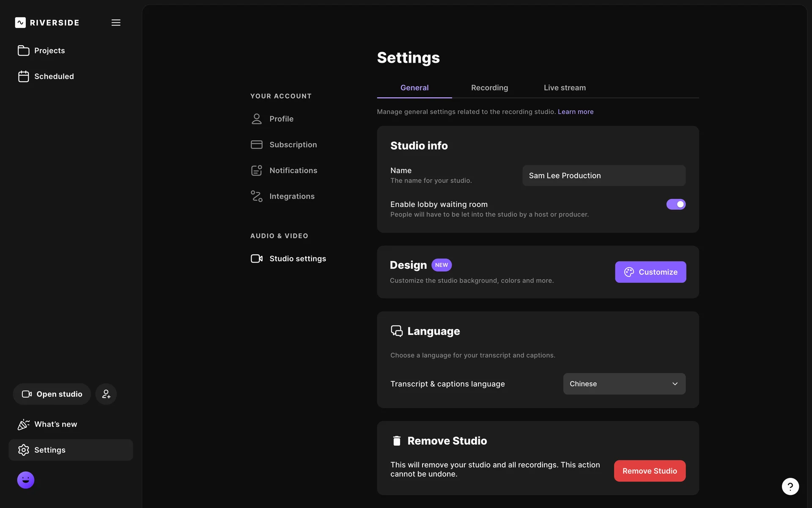
Task: Open Notifications settings page
Action: pyautogui.click(x=293, y=171)
